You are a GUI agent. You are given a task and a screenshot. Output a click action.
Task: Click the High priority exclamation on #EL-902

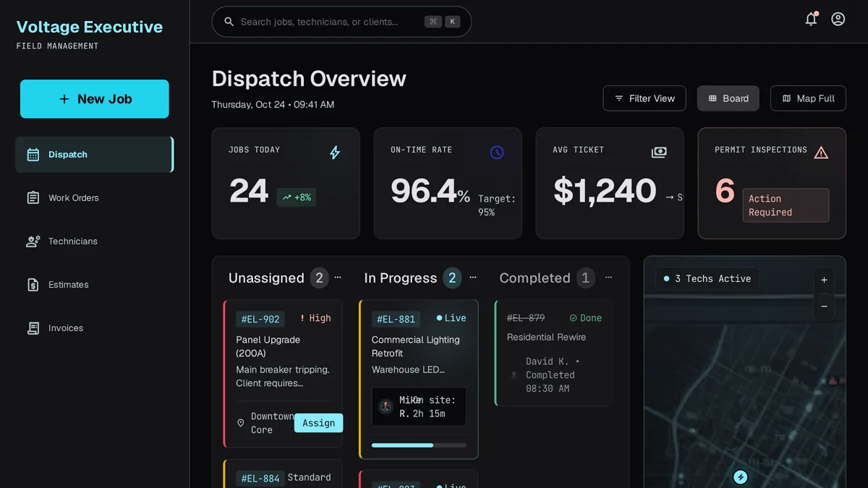[302, 318]
